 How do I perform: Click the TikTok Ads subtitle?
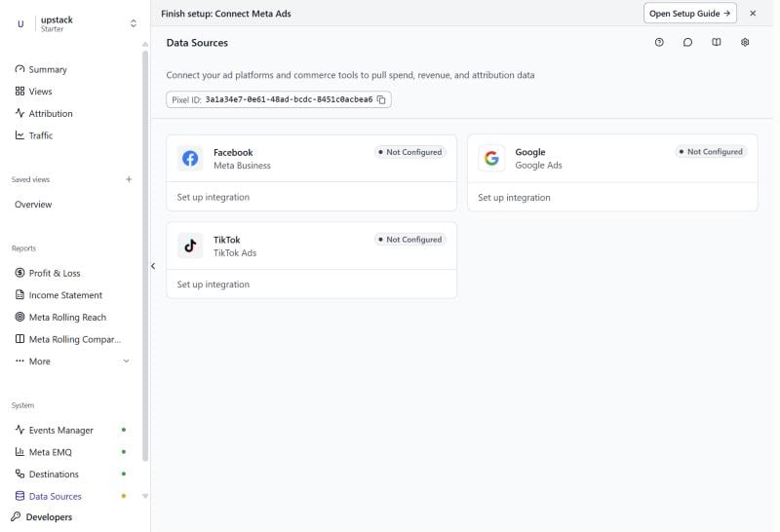[235, 252]
